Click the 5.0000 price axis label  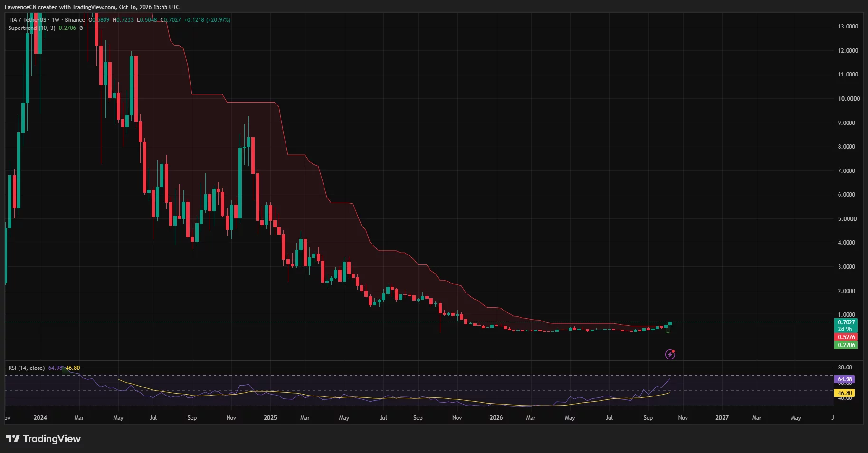coord(847,219)
